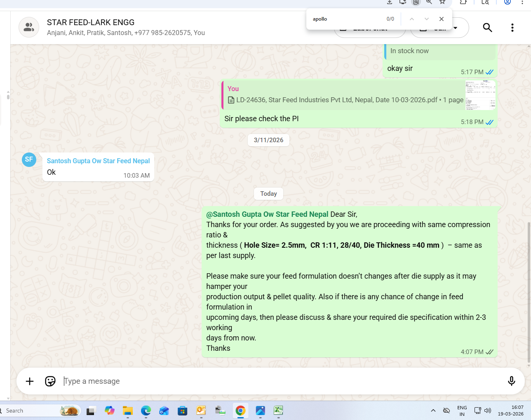
Task: Close the find-in-page bar
Action: pos(442,19)
